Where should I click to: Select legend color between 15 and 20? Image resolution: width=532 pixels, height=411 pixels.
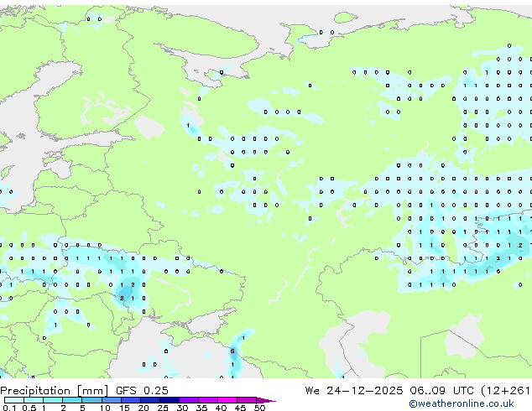pos(131,400)
